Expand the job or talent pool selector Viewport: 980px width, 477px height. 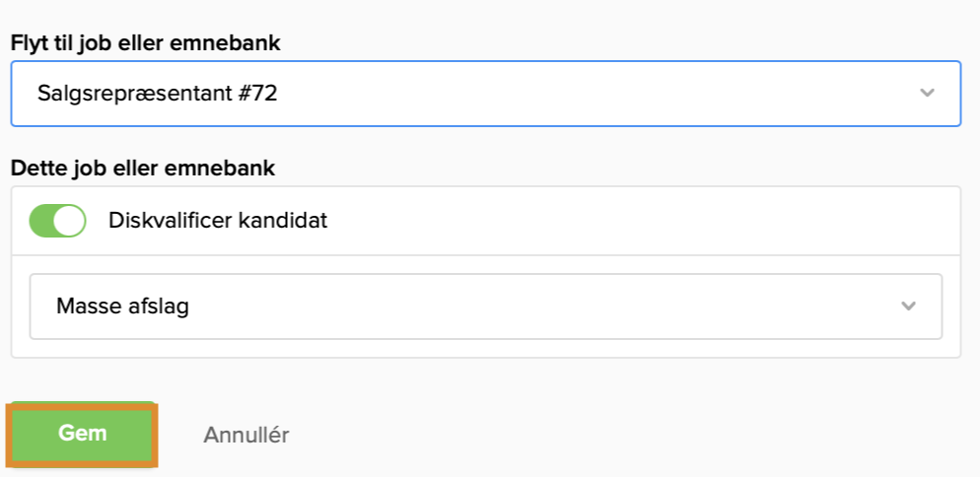(x=485, y=94)
